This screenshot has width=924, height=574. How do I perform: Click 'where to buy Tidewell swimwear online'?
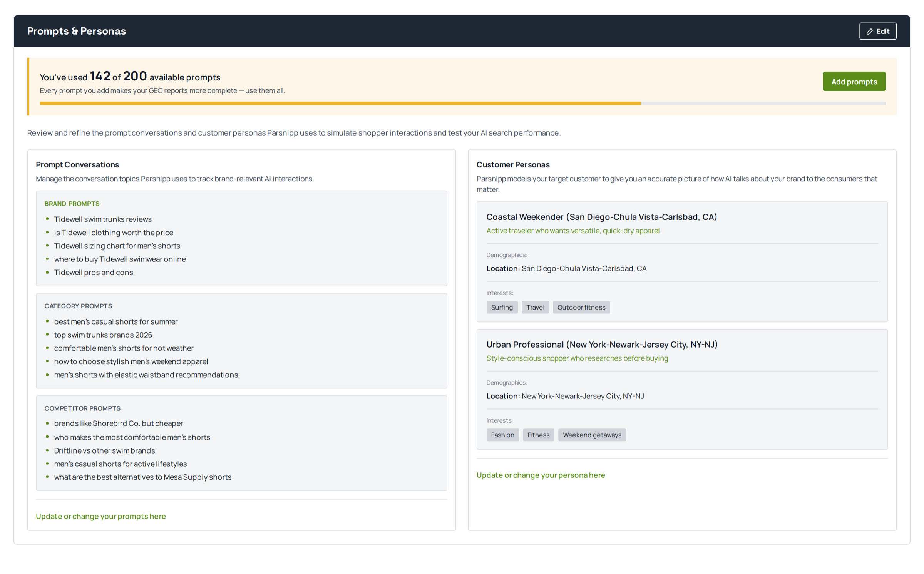coord(120,259)
